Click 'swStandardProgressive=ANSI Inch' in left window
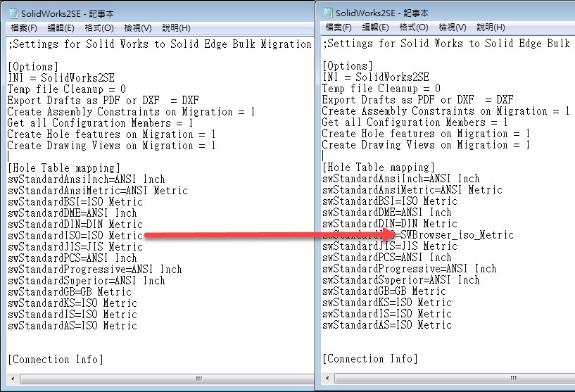The image size is (575, 392). click(x=95, y=270)
